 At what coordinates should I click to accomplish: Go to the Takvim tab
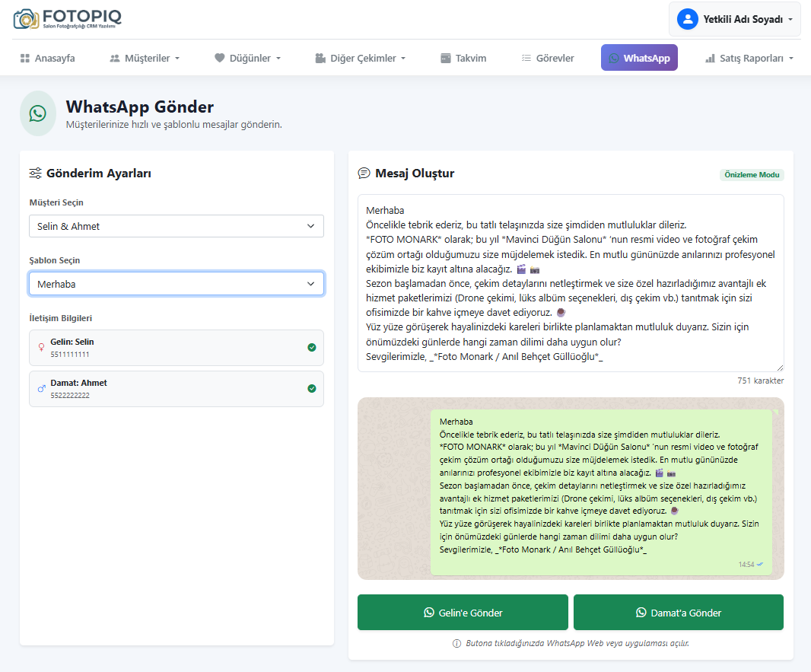click(463, 58)
